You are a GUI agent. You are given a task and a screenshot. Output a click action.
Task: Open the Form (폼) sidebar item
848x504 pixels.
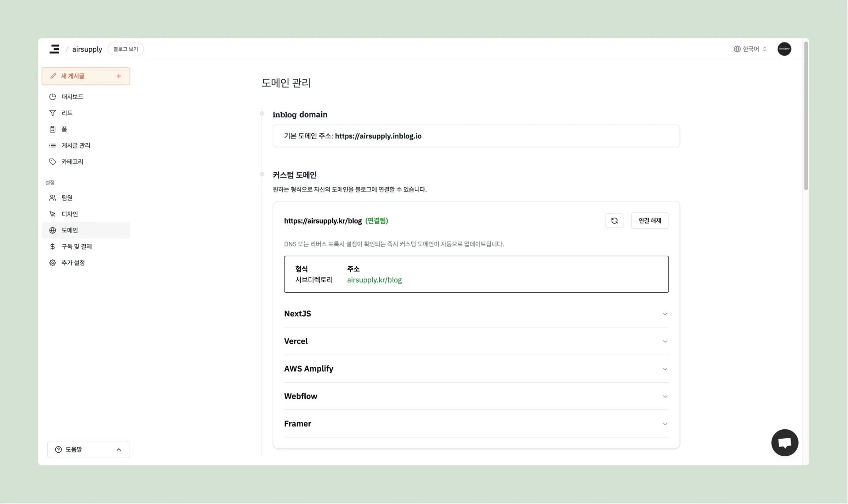pyautogui.click(x=64, y=129)
